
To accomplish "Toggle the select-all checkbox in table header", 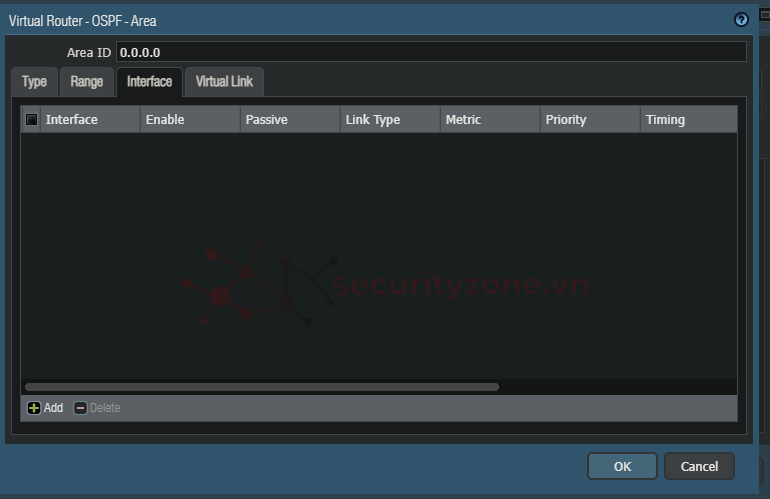I will pyautogui.click(x=32, y=120).
